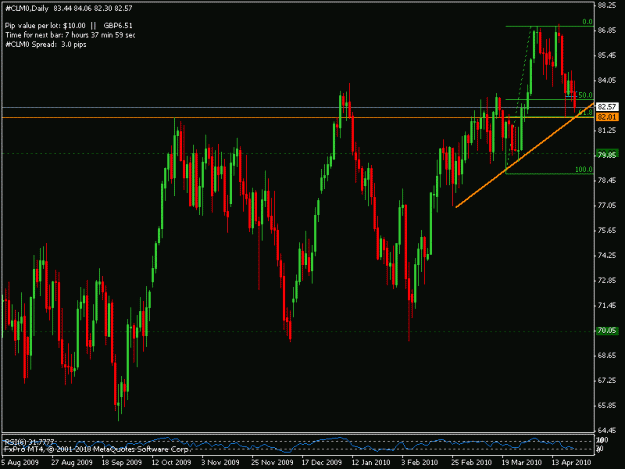Viewport: 625px width, 469px height.
Task: Click the 72.85 price axis label
Action: [x=607, y=281]
